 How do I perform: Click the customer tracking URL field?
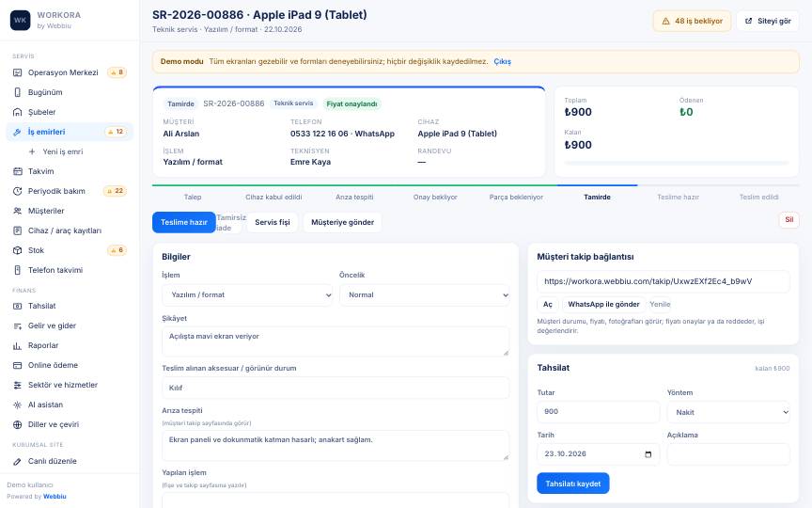pos(663,281)
